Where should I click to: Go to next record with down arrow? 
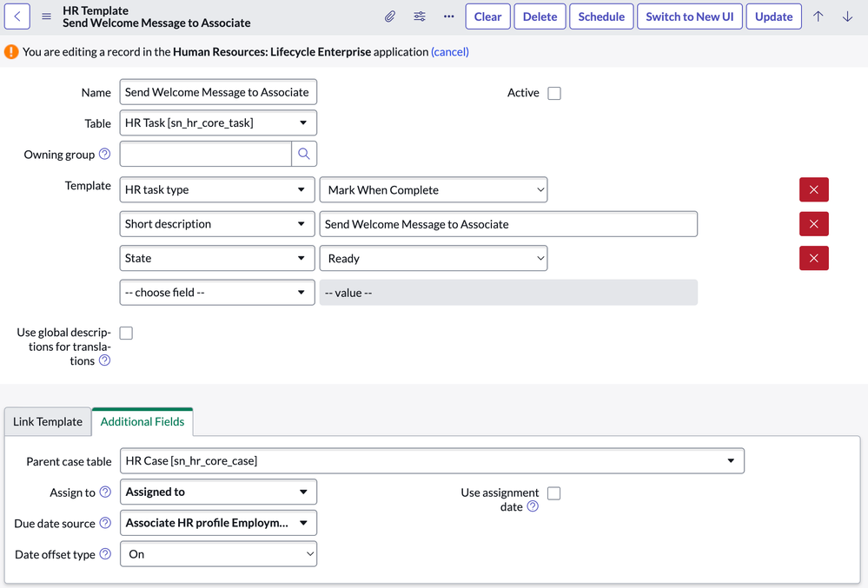click(x=847, y=17)
